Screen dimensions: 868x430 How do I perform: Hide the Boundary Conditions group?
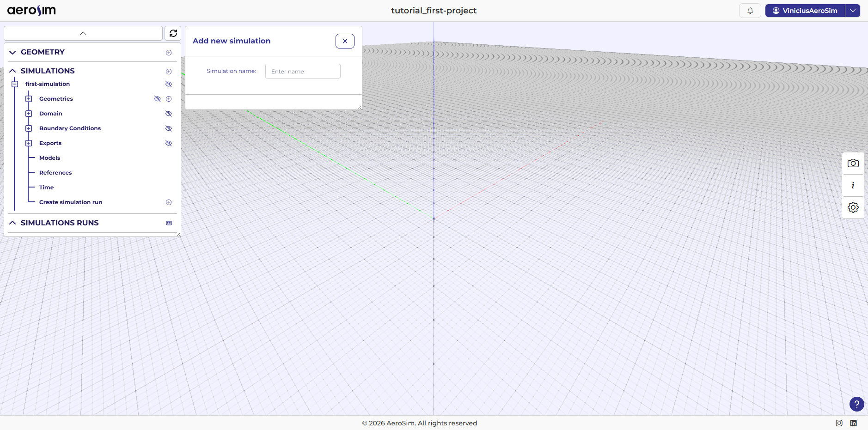coord(168,128)
